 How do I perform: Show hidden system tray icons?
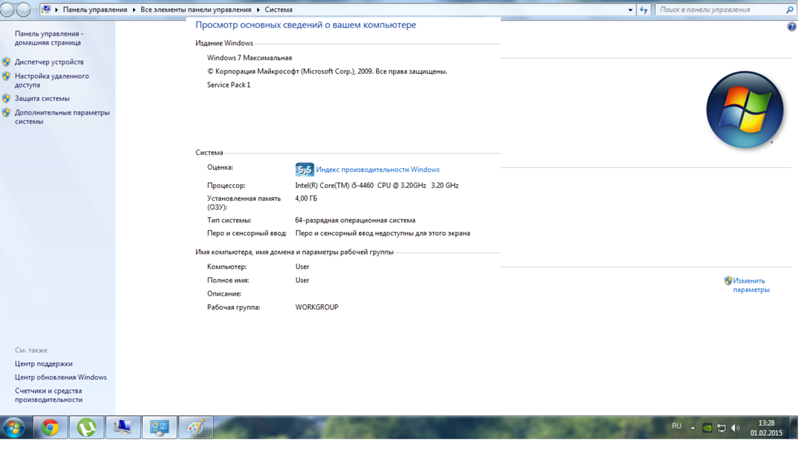pos(692,428)
